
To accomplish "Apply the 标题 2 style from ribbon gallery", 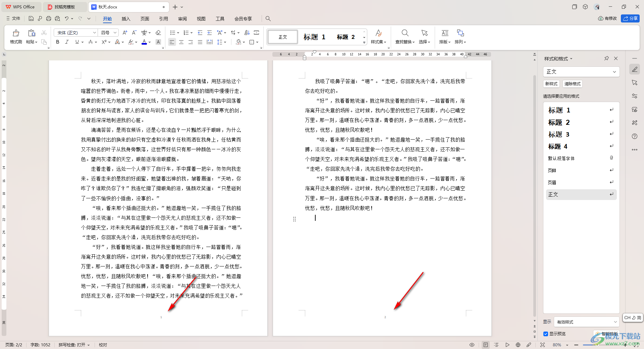I will [x=345, y=37].
